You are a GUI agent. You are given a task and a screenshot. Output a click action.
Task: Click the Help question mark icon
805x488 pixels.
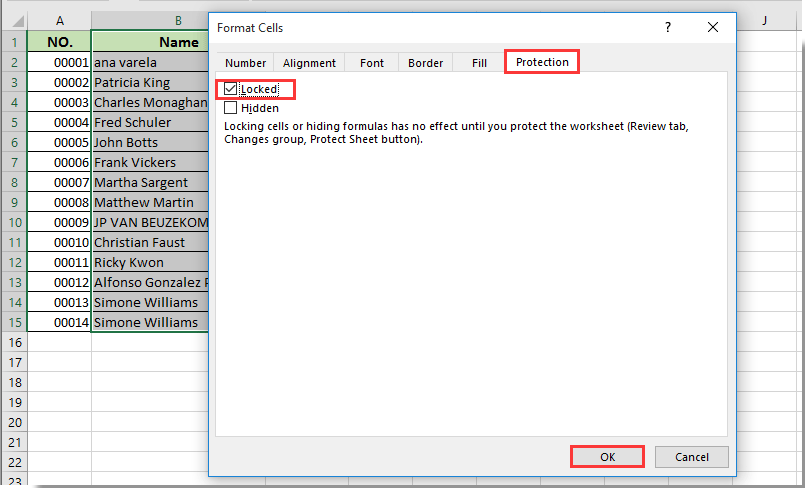[x=668, y=28]
